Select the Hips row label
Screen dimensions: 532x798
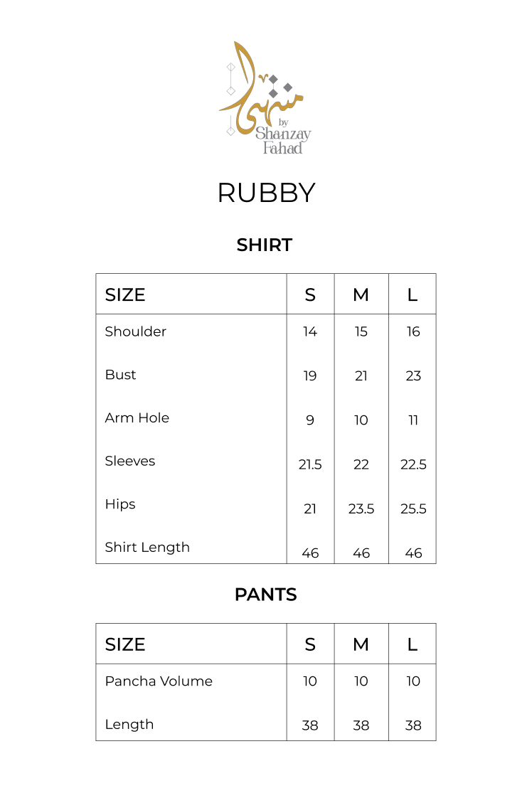[120, 504]
